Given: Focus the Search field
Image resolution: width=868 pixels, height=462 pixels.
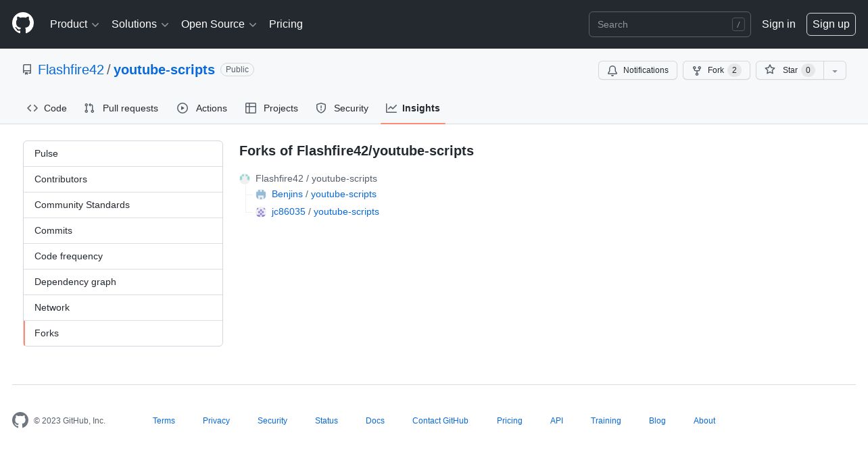Looking at the screenshot, I should (670, 24).
